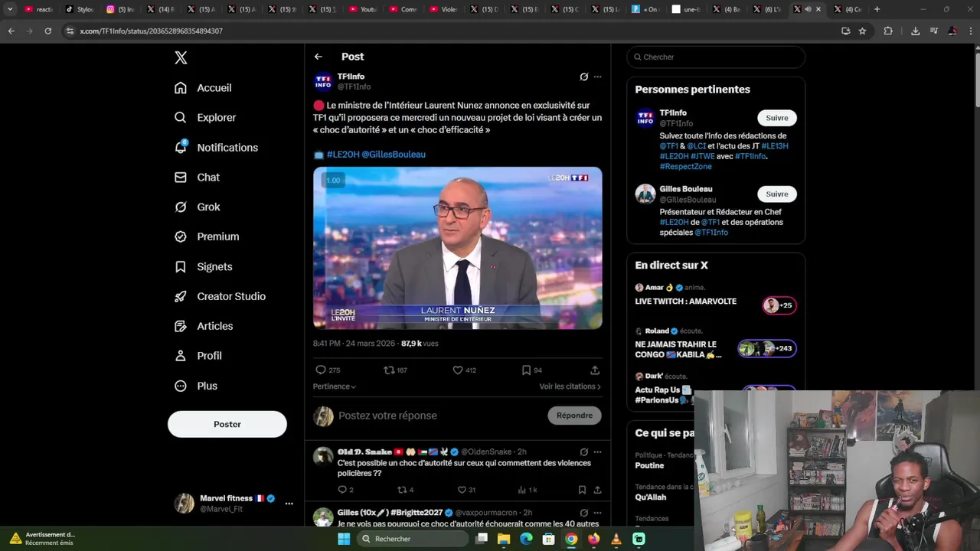Change video playback speed 1.00 badge
The height and width of the screenshot is (551, 980).
pyautogui.click(x=333, y=181)
